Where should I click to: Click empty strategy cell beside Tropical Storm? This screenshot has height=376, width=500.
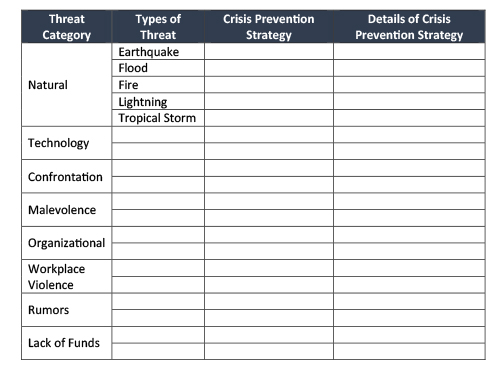point(269,118)
